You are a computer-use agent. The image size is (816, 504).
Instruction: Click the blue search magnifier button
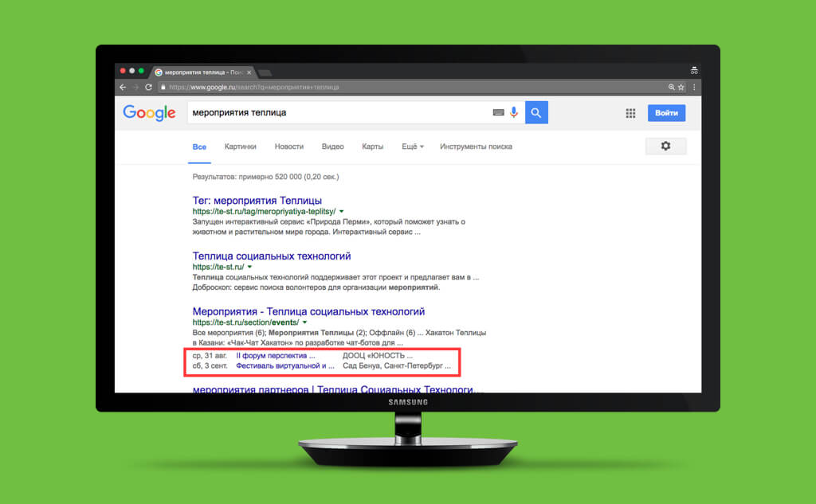(536, 113)
